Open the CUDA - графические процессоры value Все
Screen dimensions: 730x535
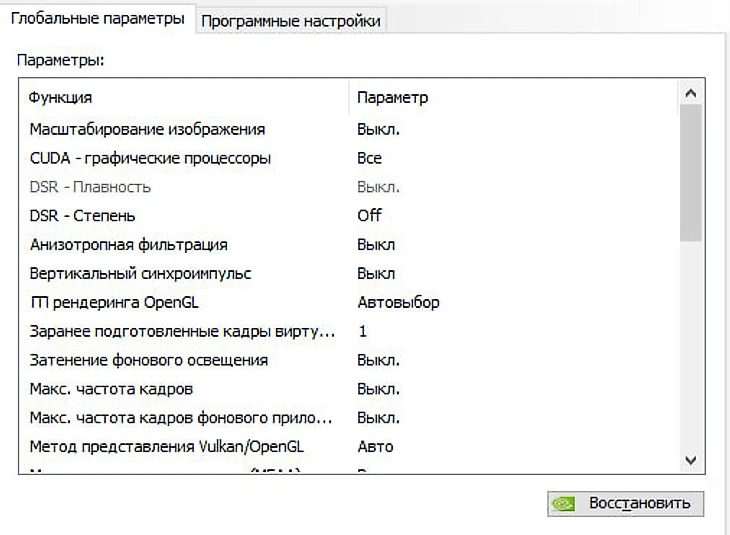point(369,158)
